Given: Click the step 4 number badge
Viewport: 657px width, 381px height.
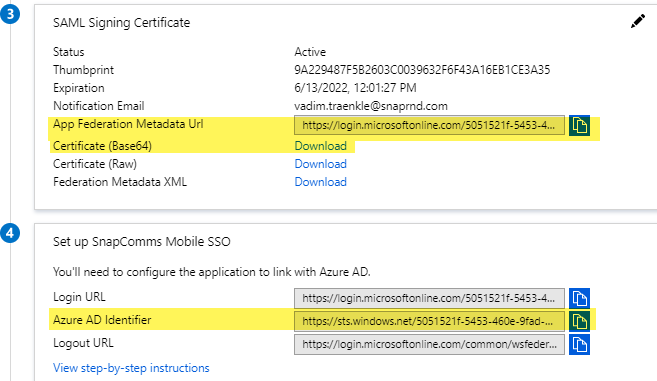Looking at the screenshot, I should point(10,233).
